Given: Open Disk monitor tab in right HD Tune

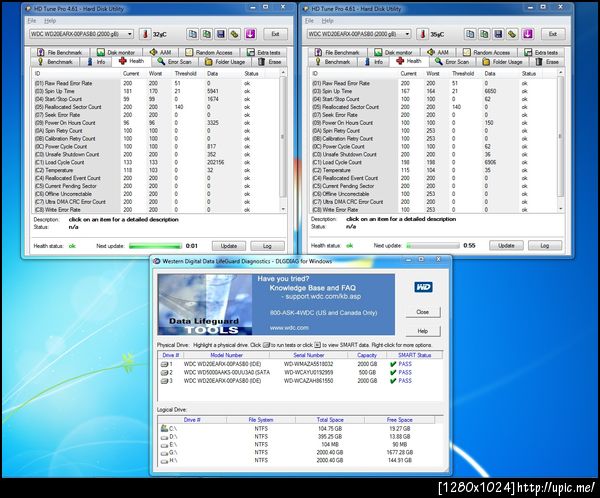Looking at the screenshot, I should coord(393,52).
